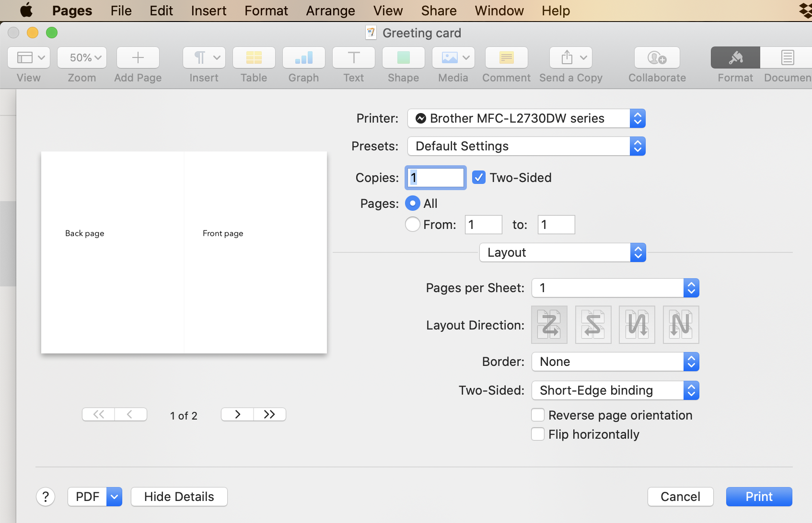Select top-to-bottom right-to-left layout direction
Image resolution: width=812 pixels, height=523 pixels.
tap(637, 325)
